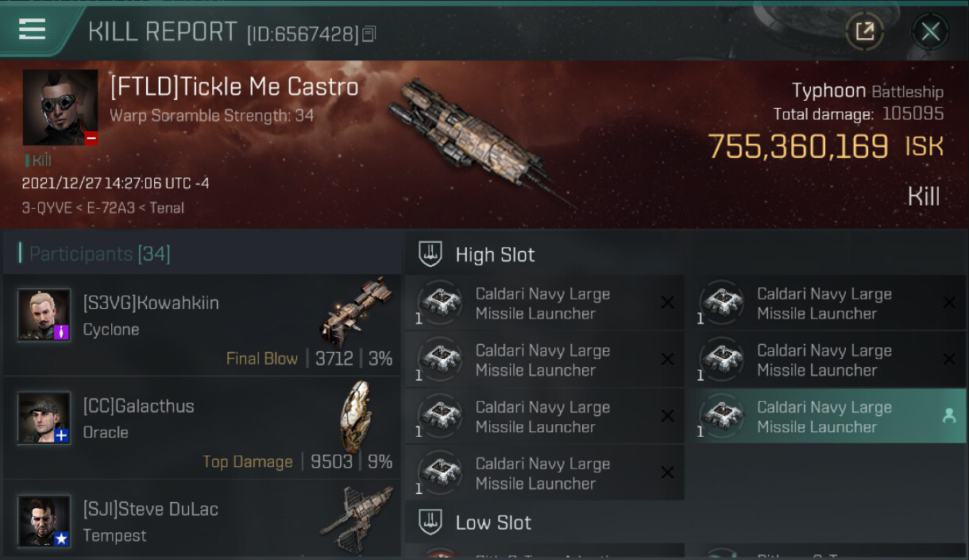Copy the kill report ID

[369, 34]
